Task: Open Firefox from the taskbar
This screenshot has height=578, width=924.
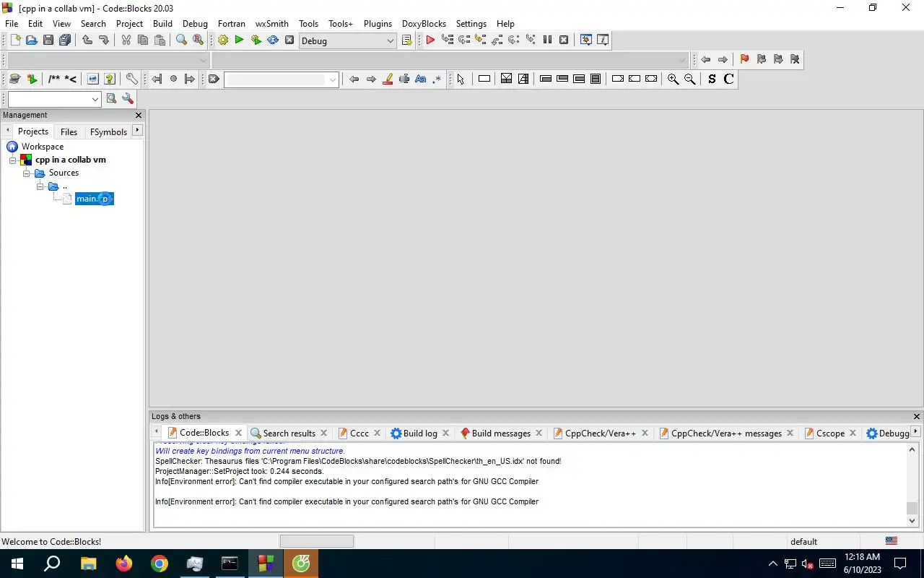Action: click(x=124, y=564)
